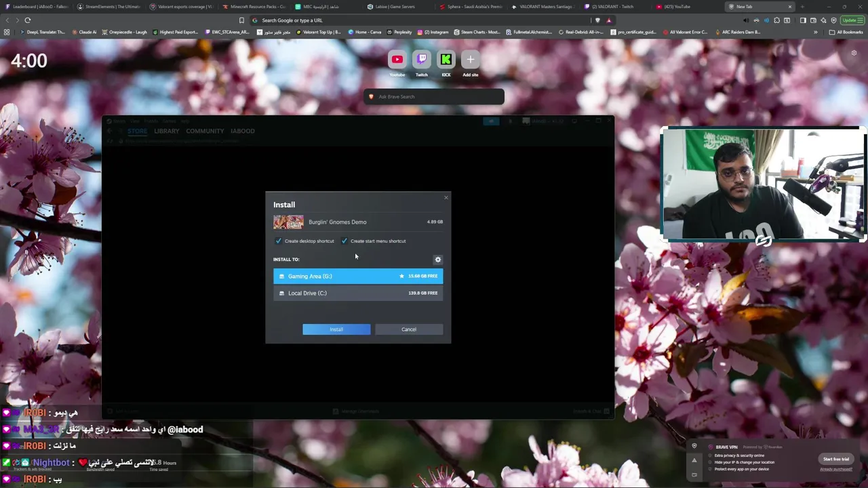Switch to Minecraft Resource Packs tab

pos(253,7)
